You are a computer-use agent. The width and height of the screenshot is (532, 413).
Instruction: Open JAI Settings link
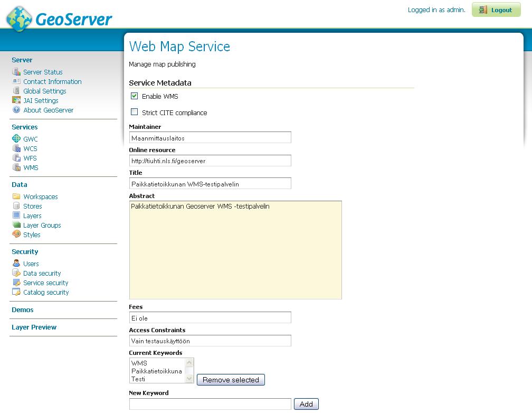pyautogui.click(x=41, y=100)
